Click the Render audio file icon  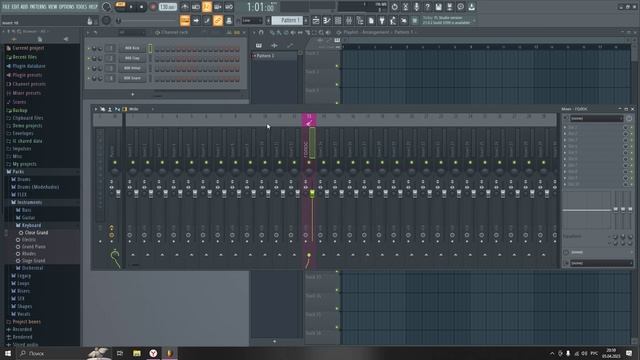(449, 7)
